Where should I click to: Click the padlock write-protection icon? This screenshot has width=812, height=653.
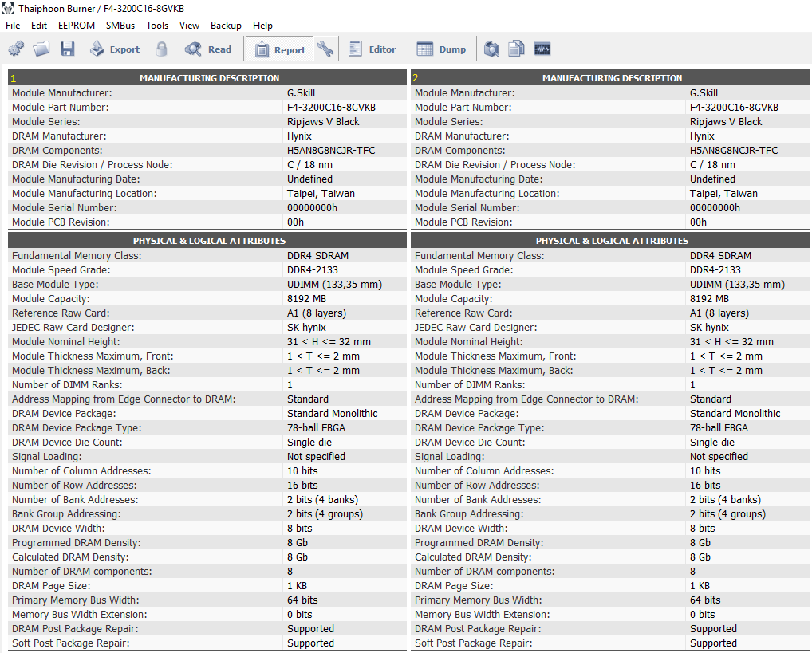click(162, 49)
